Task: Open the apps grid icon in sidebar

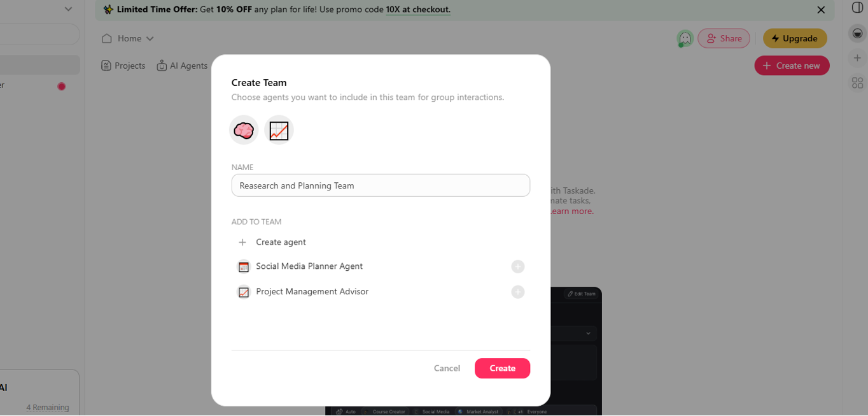Action: (857, 83)
